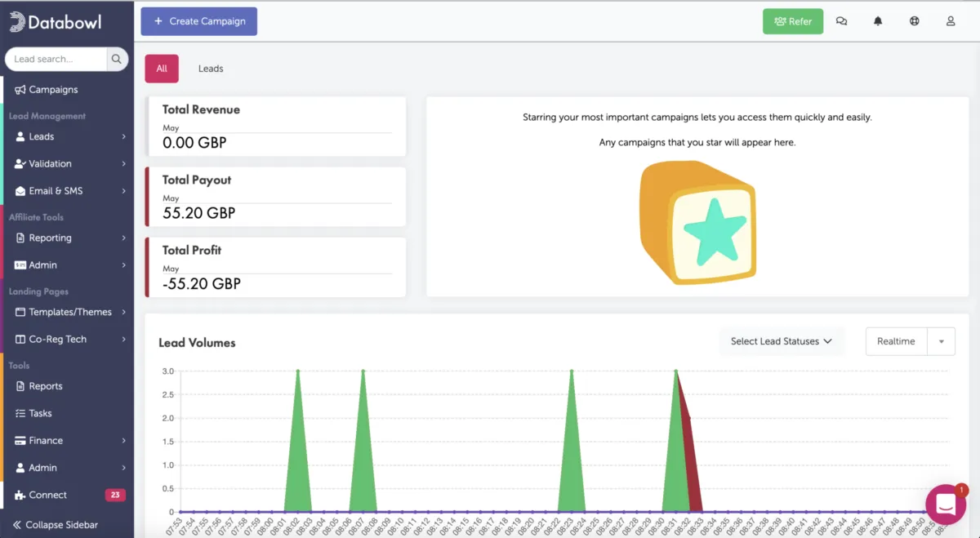Switch to the Leads tab
The height and width of the screenshot is (538, 980).
tap(211, 69)
